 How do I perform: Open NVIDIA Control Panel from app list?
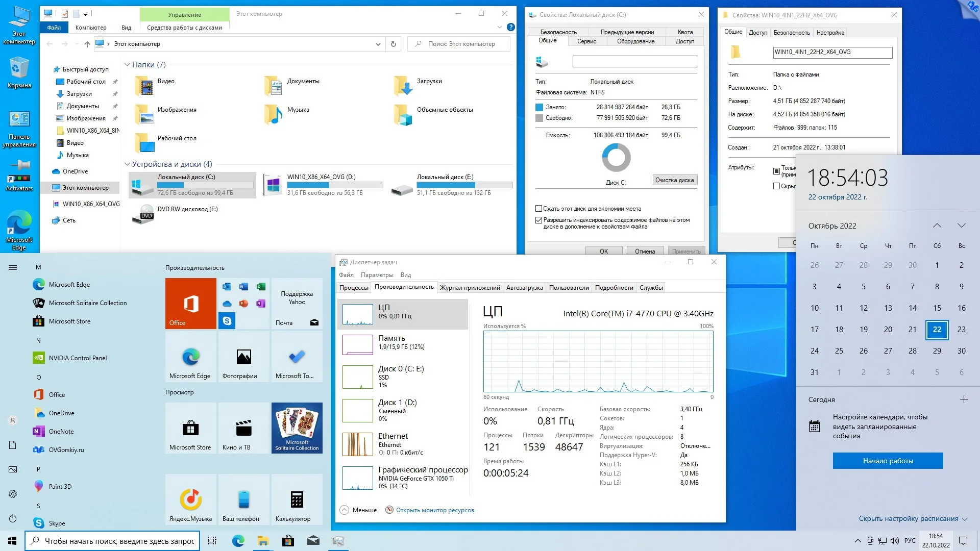tap(78, 358)
